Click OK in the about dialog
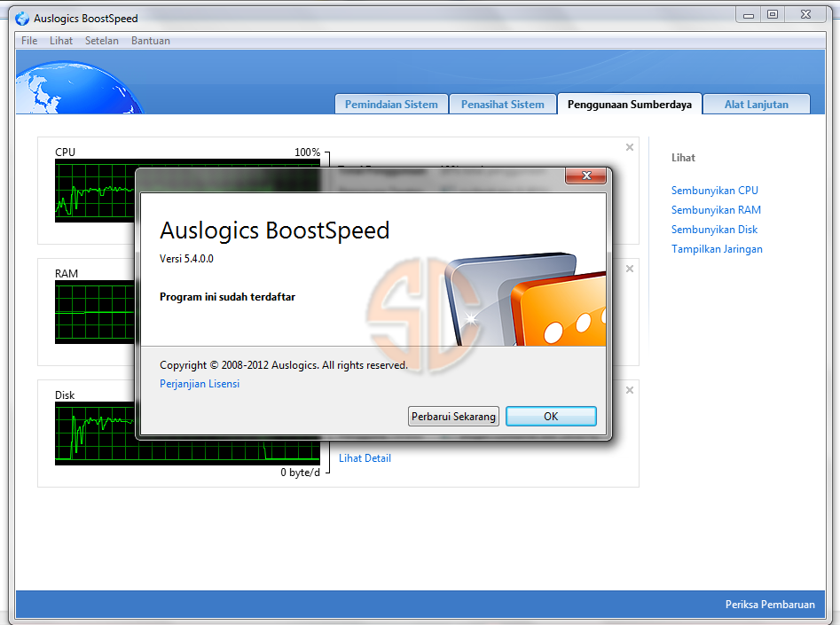840x625 pixels. [x=551, y=416]
